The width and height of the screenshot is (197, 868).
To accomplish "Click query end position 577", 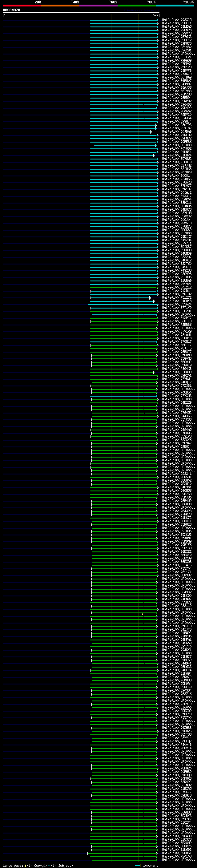I will click(x=155, y=15).
